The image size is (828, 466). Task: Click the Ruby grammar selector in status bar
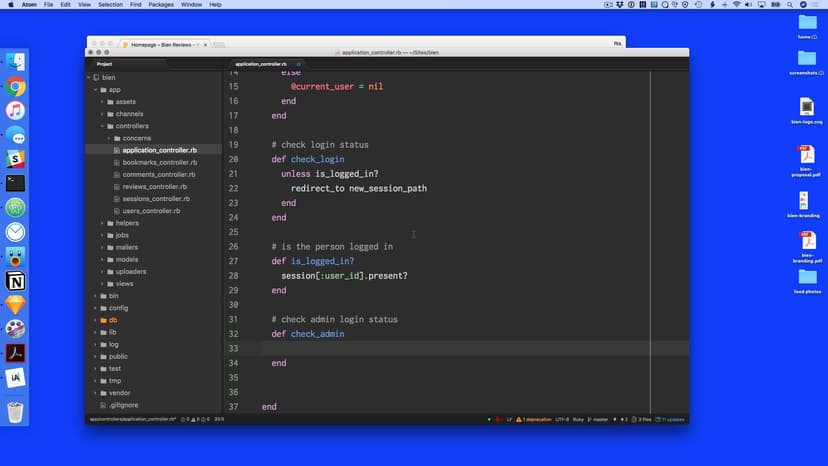pos(580,419)
